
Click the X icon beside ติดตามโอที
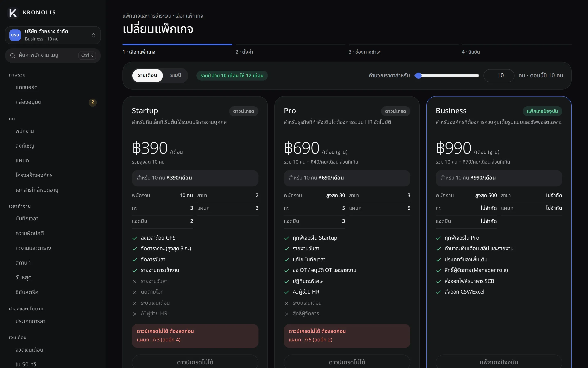135,292
